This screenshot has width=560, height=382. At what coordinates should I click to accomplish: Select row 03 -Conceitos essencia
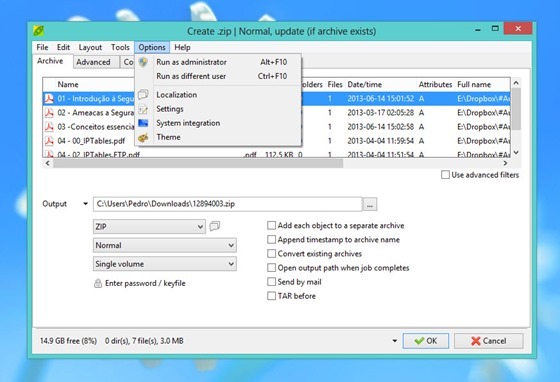point(277,127)
